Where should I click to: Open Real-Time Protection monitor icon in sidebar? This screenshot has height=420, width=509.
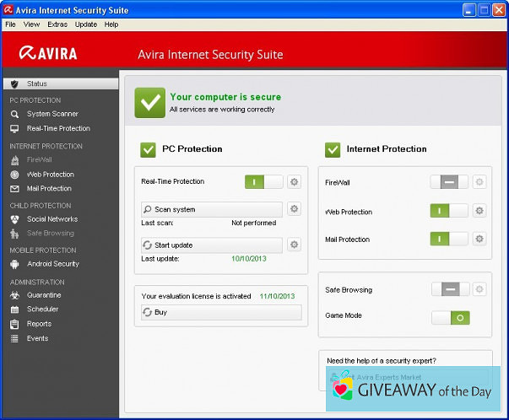point(14,129)
